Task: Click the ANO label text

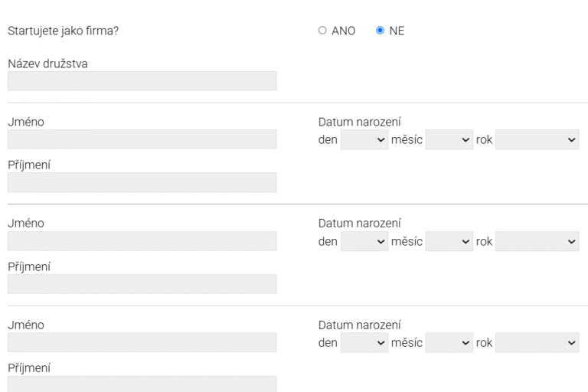Action: coord(343,31)
